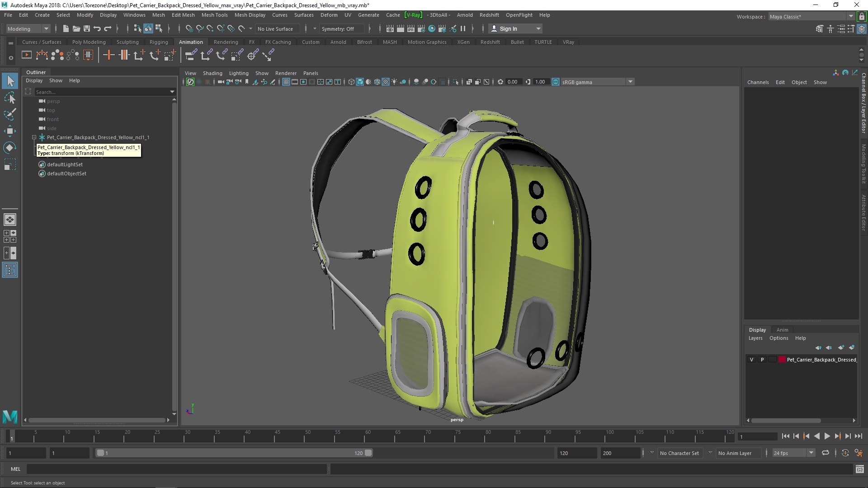The width and height of the screenshot is (868, 488).
Task: Switch to four-view pane layout
Action: tap(10, 236)
